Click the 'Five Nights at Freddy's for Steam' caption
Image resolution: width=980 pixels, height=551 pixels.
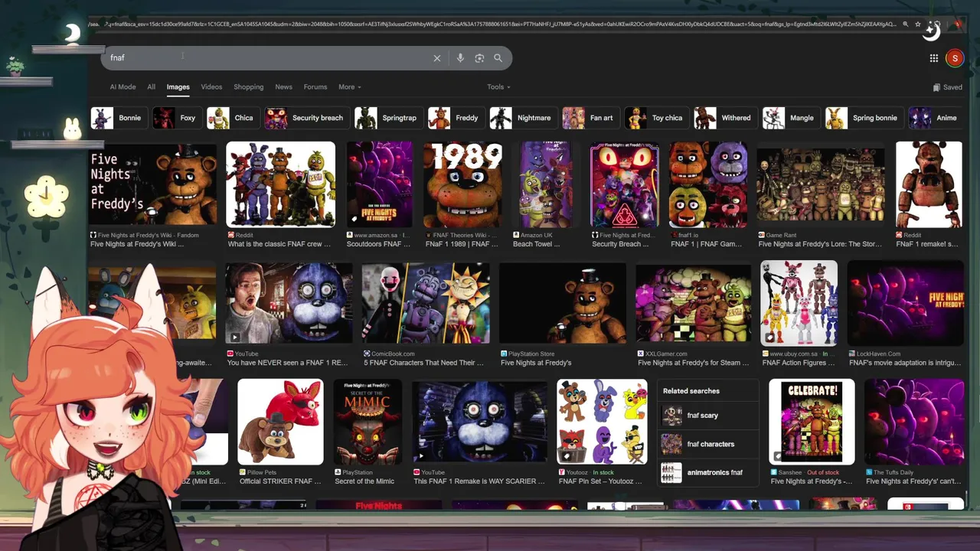694,363
